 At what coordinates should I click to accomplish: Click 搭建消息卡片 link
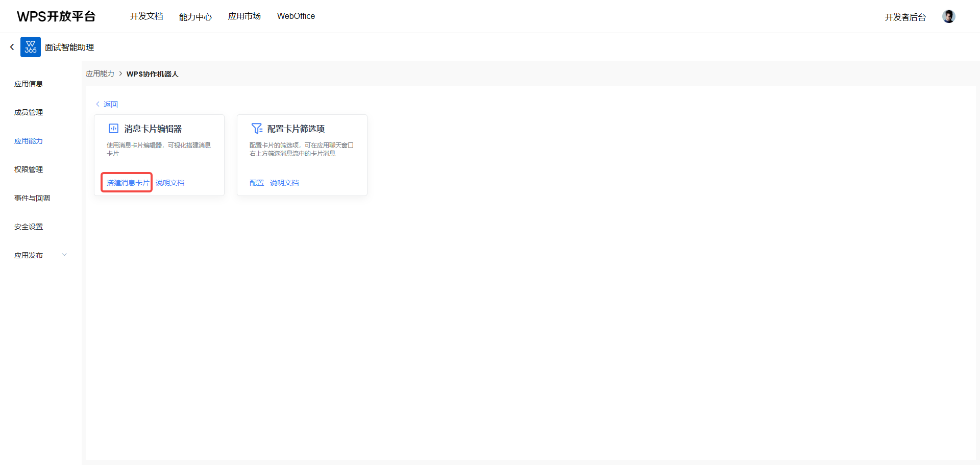[x=128, y=183]
